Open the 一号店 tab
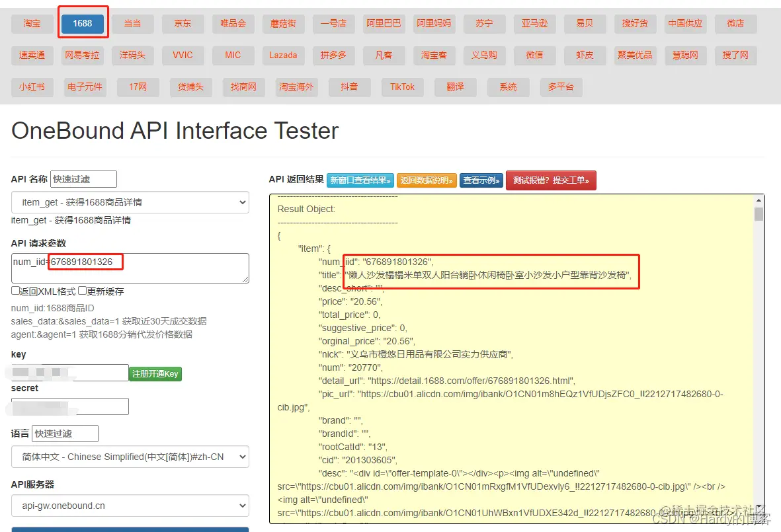This screenshot has height=532, width=781. (x=334, y=23)
